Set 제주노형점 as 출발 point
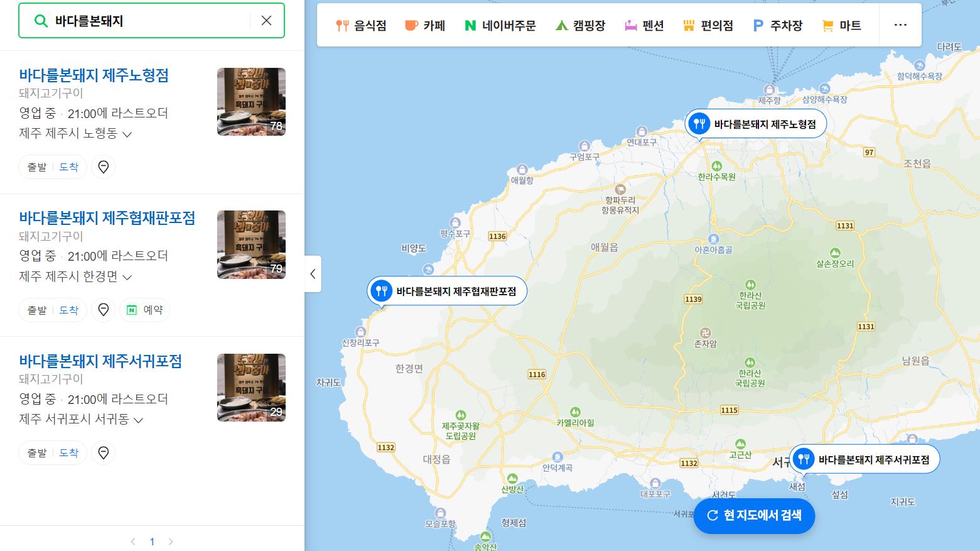 click(x=37, y=167)
